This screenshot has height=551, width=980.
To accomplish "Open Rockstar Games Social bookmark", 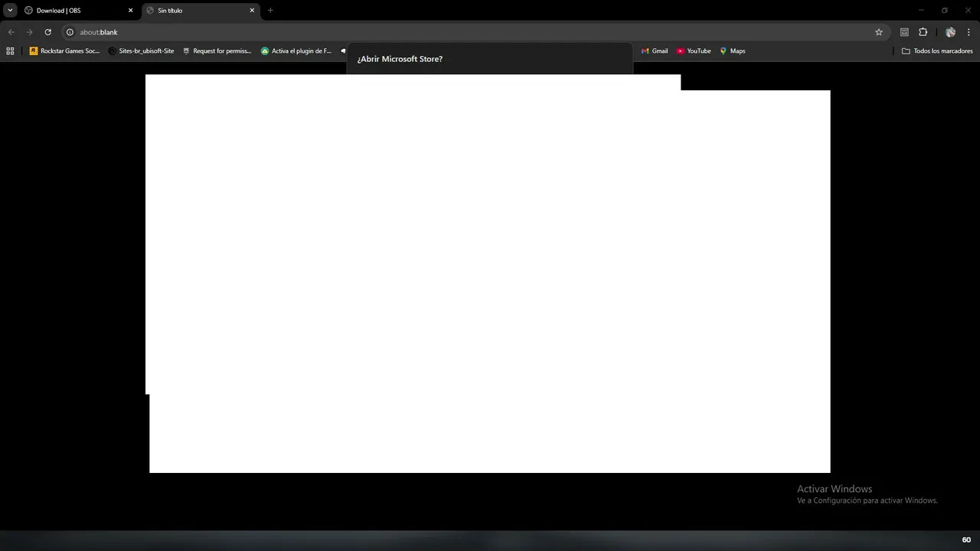I will pos(64,51).
